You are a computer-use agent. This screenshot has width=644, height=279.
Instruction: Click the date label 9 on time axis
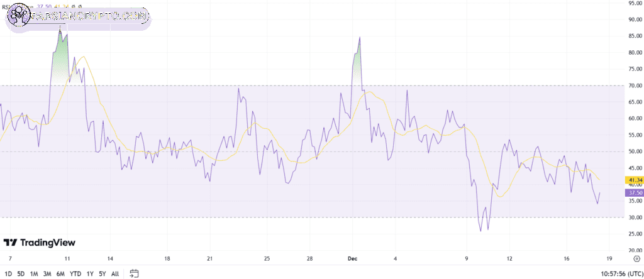467,259
